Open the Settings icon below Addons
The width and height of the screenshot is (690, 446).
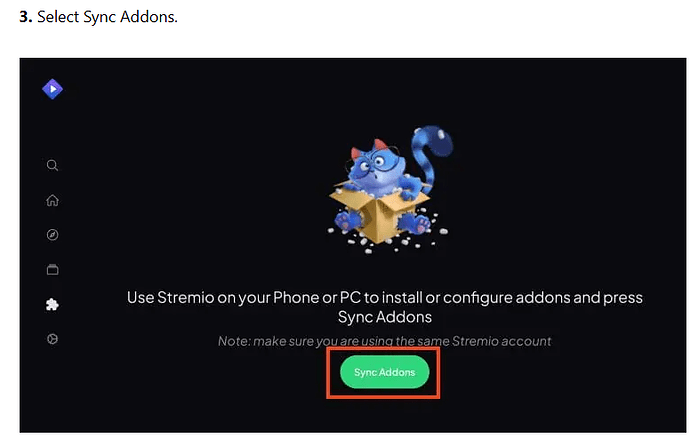pyautogui.click(x=52, y=339)
